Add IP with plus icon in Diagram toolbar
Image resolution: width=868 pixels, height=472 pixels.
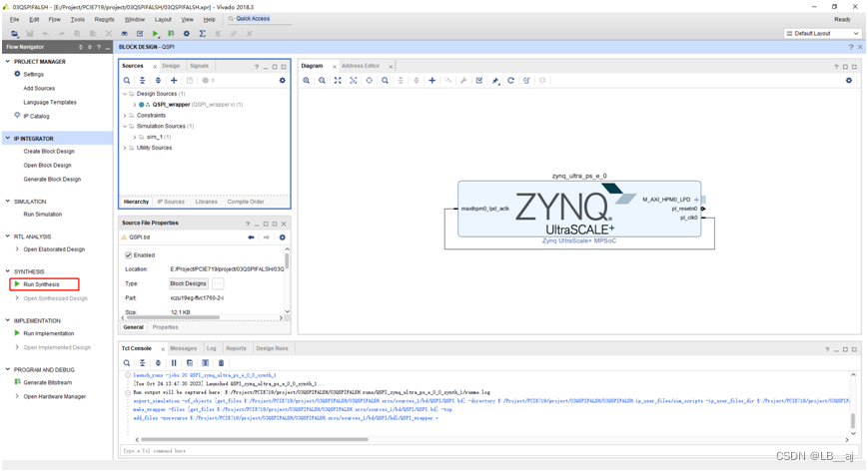click(x=432, y=80)
